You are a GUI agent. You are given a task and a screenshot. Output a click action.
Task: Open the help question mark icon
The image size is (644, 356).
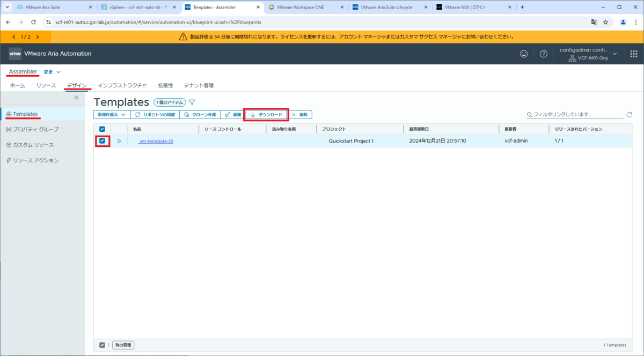(x=544, y=54)
